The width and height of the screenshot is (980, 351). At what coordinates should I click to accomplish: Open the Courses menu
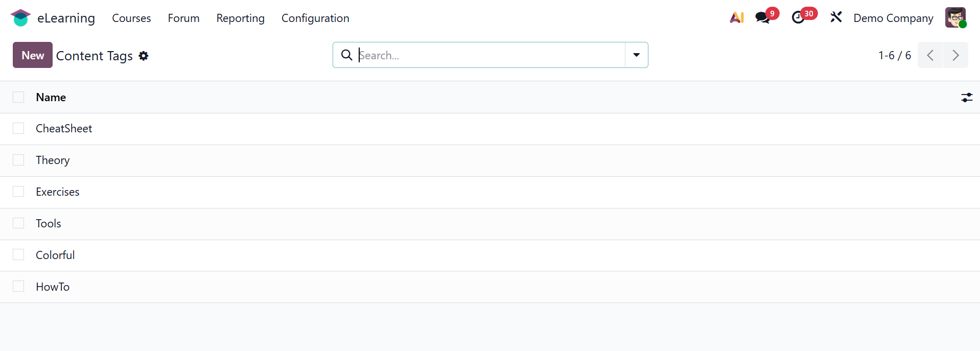tap(131, 18)
